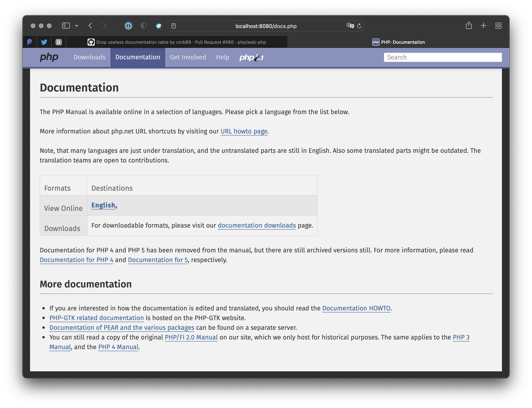This screenshot has width=532, height=408.
Task: Open the bug extension icon in toolbar
Action: [x=159, y=26]
